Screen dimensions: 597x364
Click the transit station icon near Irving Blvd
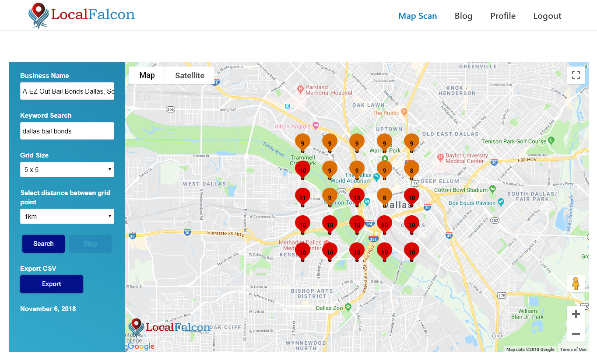[288, 105]
